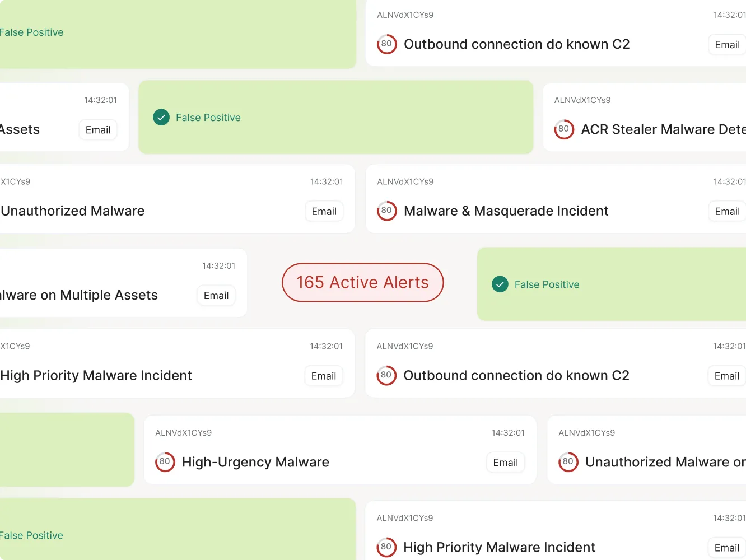The image size is (746, 560).
Task: Open the ACR Stealer Malware Dete alert title
Action: pos(663,129)
